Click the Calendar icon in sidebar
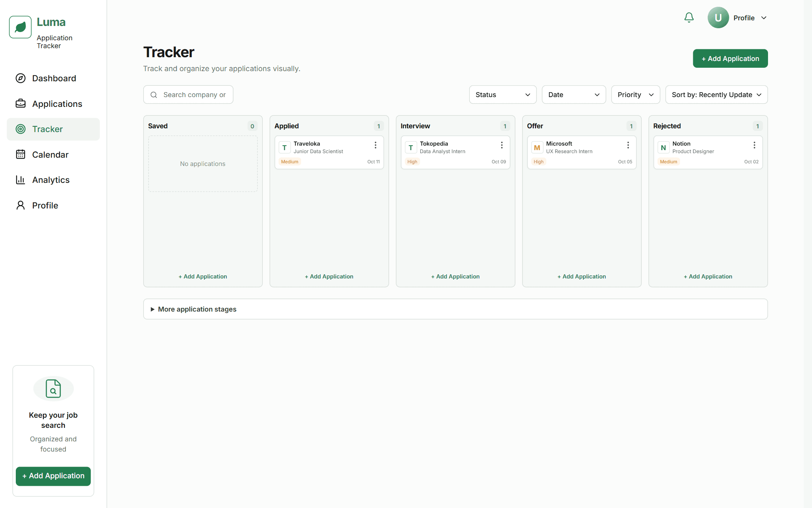The image size is (812, 508). (x=21, y=154)
